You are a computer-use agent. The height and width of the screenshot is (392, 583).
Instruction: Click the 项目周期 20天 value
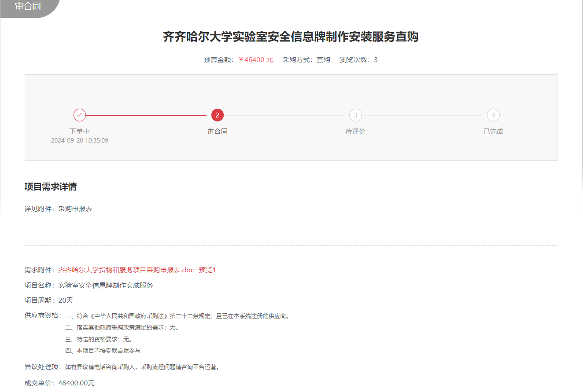(66, 300)
